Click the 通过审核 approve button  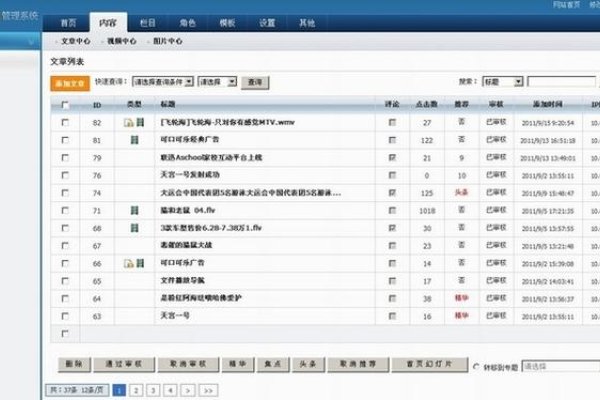pos(124,364)
